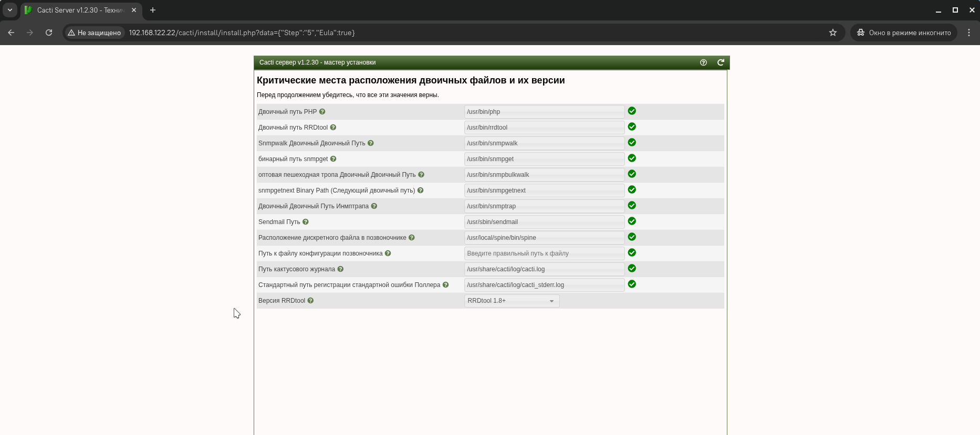
Task: Click green check mark for cacti.log path
Action: coord(632,269)
